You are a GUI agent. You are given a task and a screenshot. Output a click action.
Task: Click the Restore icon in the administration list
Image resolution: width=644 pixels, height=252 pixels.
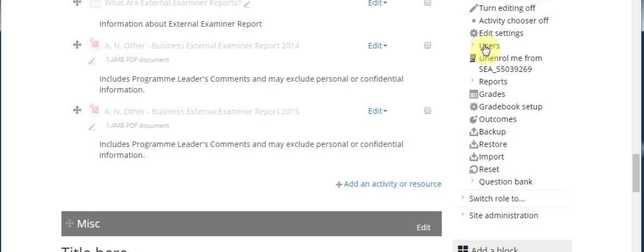tap(473, 145)
